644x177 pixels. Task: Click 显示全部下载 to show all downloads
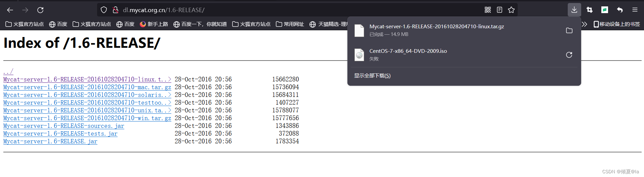tap(372, 76)
